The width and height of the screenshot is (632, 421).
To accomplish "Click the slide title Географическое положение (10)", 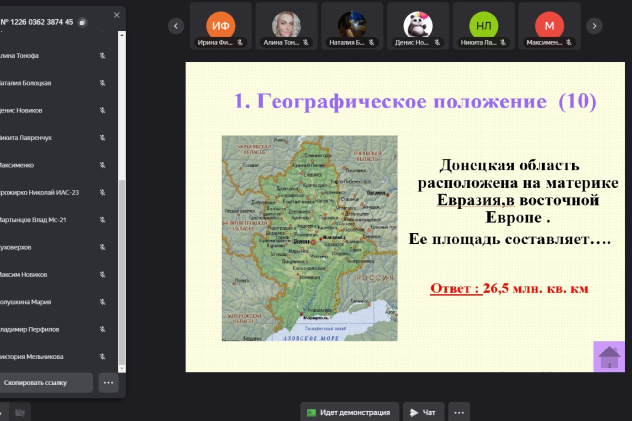I will pyautogui.click(x=415, y=101).
